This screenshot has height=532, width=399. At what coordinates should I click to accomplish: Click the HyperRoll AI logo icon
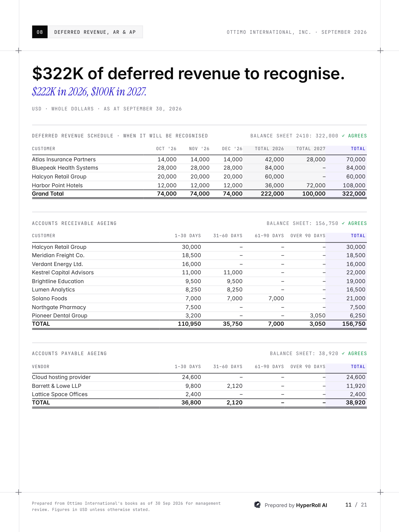click(x=257, y=505)
